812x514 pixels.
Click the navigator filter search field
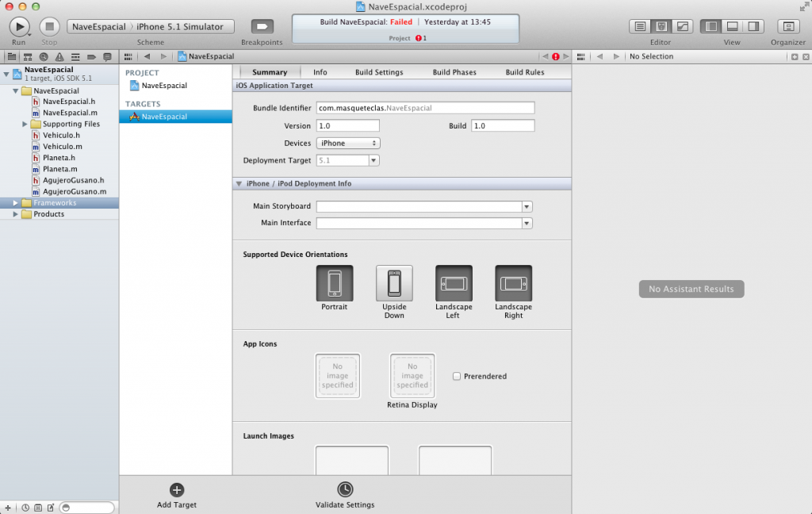[x=86, y=508]
